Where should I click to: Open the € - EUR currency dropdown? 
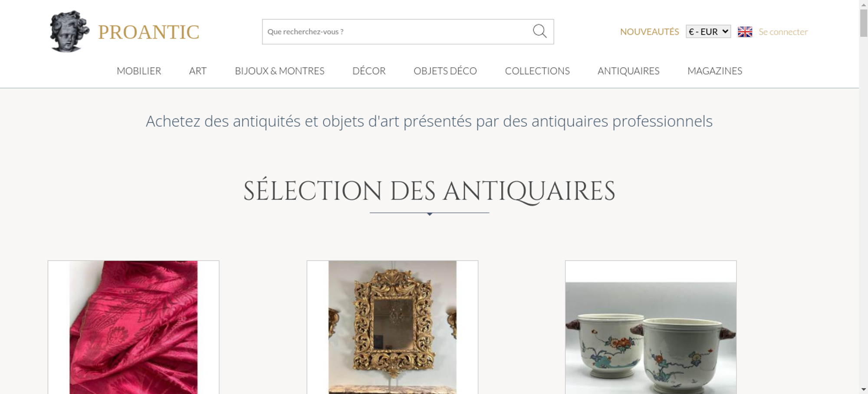[x=708, y=32]
